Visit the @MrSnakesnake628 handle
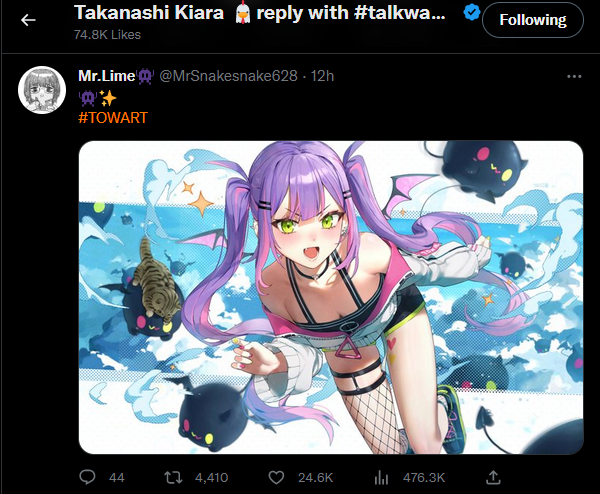This screenshot has height=494, width=600. (228, 76)
